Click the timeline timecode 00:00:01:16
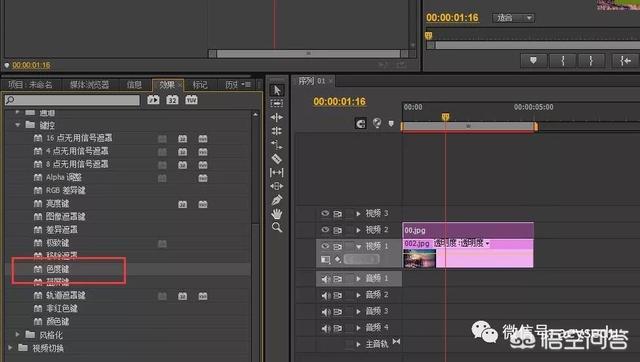This screenshot has height=362, width=640. [340, 102]
